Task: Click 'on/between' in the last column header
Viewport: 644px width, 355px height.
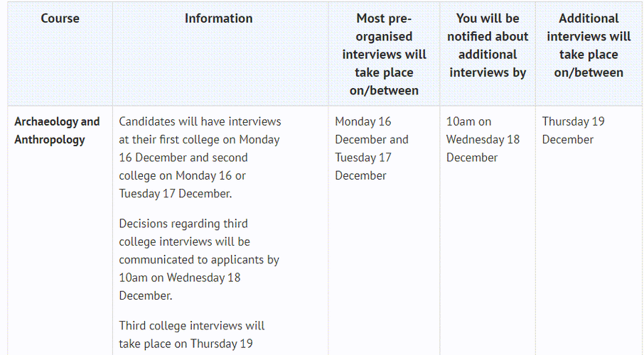Action: (589, 72)
